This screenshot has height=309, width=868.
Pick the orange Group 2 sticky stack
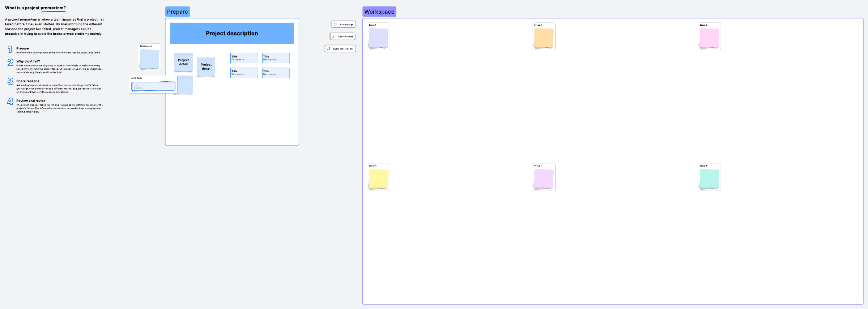(544, 38)
